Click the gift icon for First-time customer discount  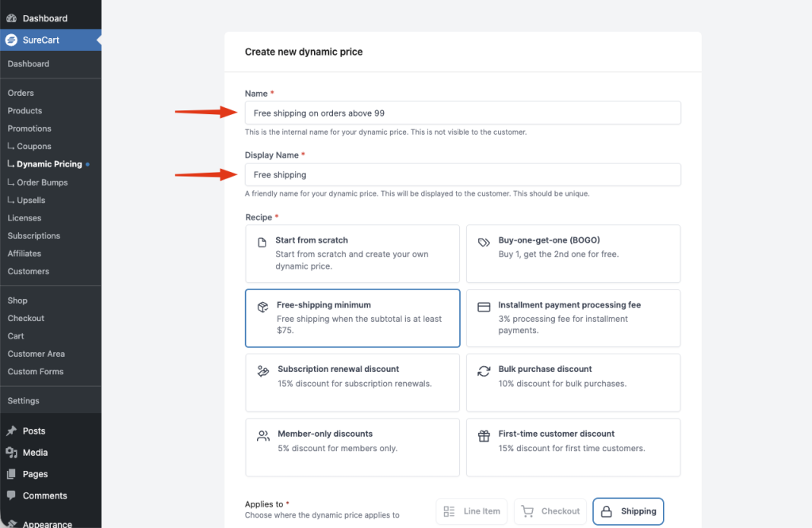point(484,436)
